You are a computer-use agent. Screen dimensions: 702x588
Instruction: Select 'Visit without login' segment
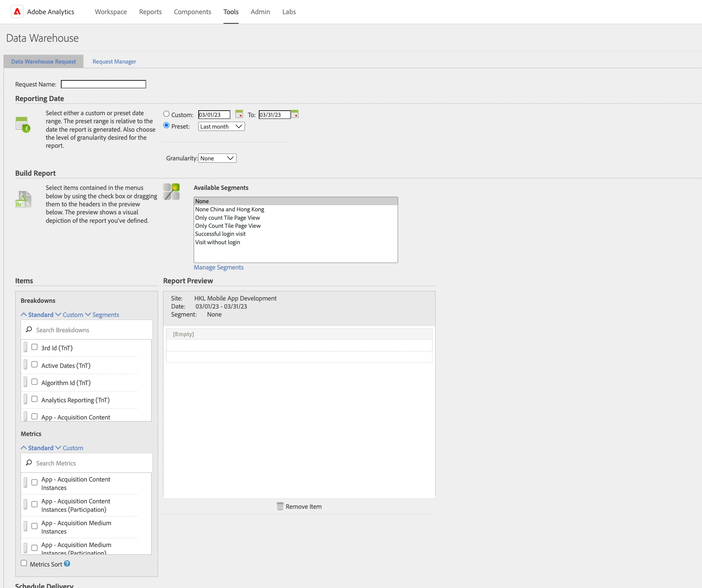point(295,242)
